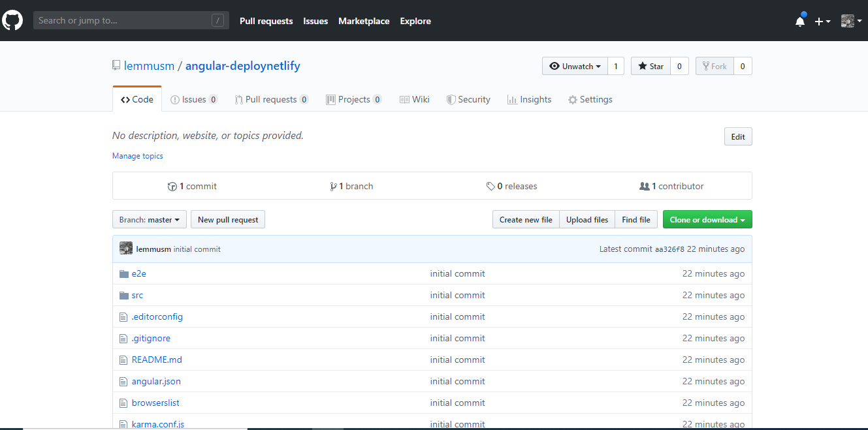Click file icon beside browserslist

pyautogui.click(x=123, y=403)
